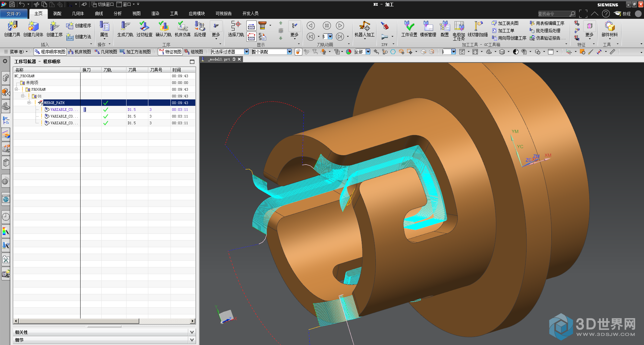Switch to the Assembly (装配) ribbon tab

pos(57,13)
